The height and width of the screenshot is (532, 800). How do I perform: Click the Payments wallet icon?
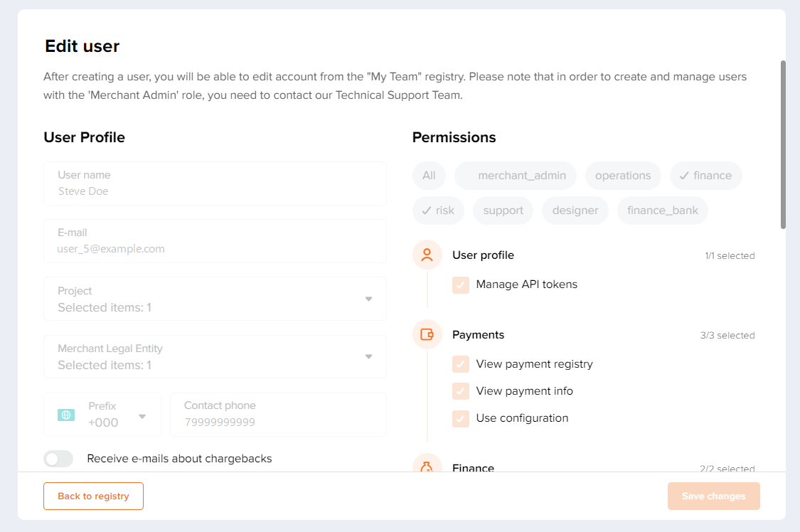click(x=427, y=334)
